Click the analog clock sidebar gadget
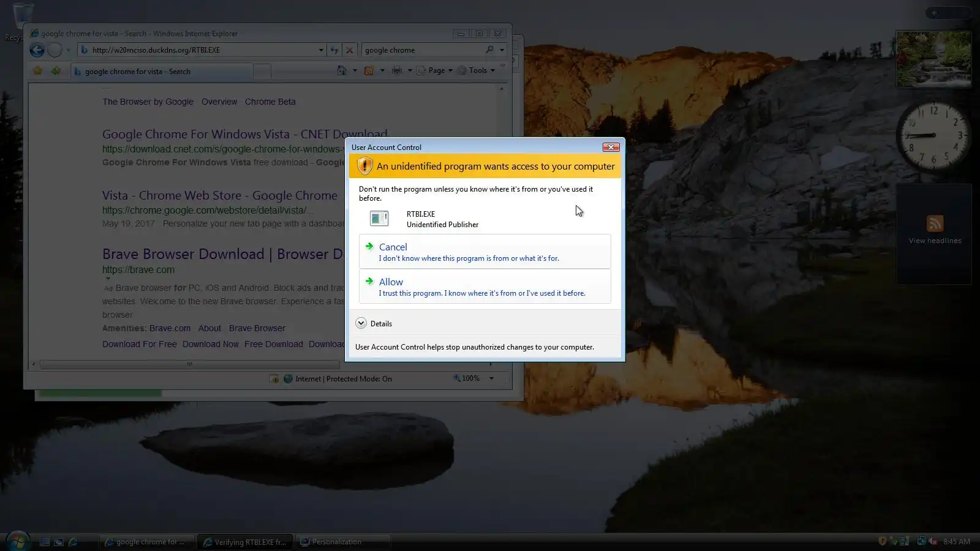The image size is (980, 551). [933, 136]
